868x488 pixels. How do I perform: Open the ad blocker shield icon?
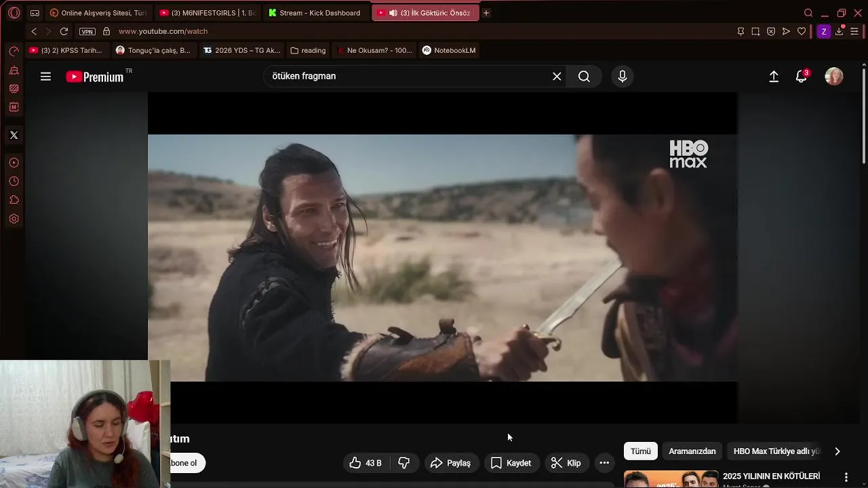771,31
